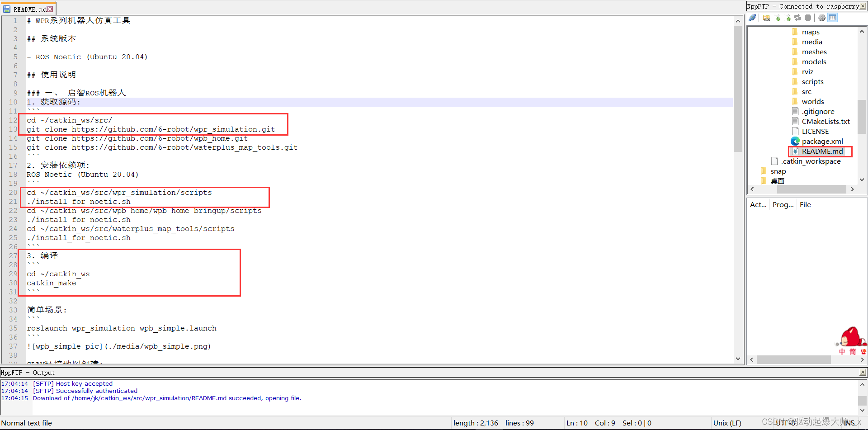Click the NppFTP download file icon

click(778, 18)
